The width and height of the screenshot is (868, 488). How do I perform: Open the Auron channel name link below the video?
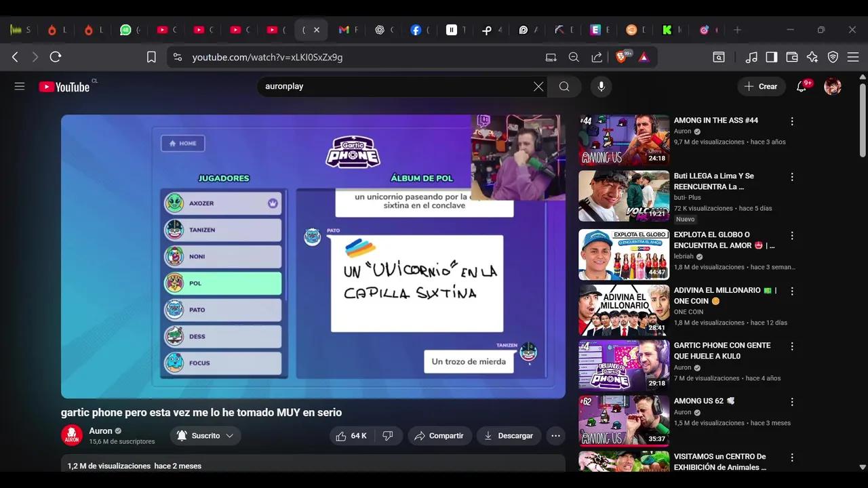click(100, 431)
